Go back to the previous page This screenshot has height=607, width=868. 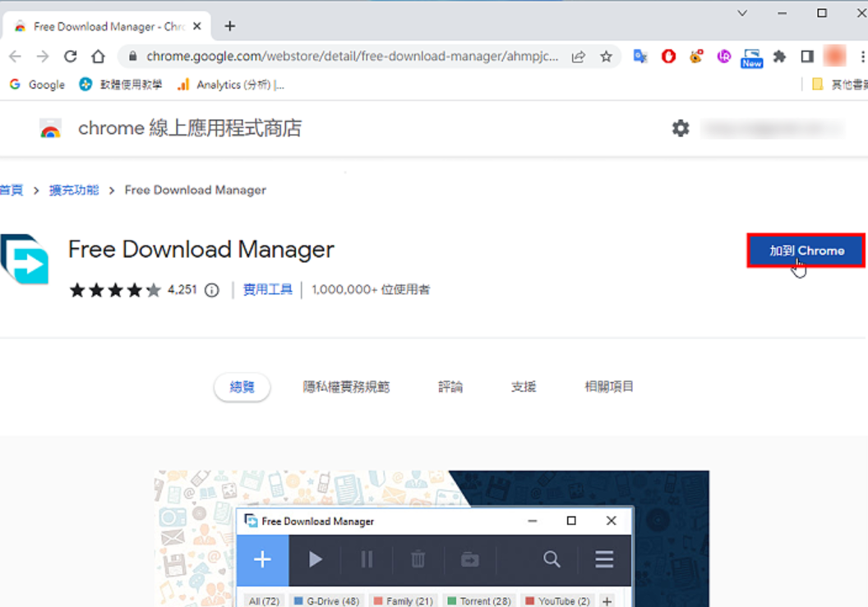(15, 57)
